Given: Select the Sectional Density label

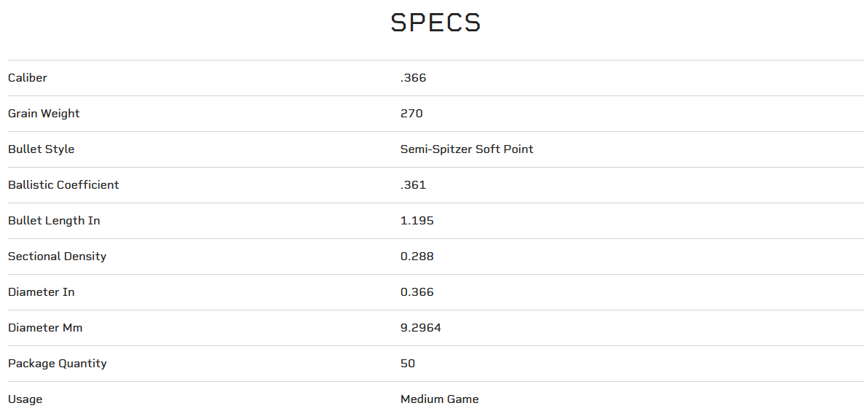Looking at the screenshot, I should pyautogui.click(x=57, y=257).
